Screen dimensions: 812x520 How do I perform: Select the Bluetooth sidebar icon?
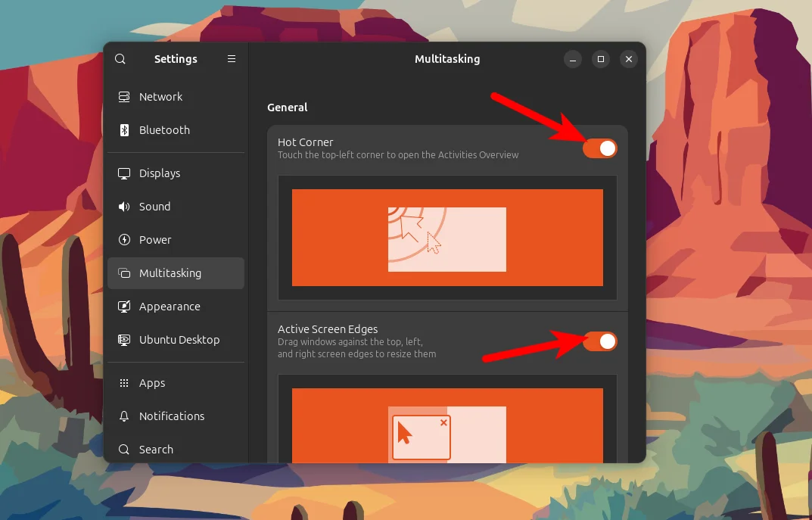pos(123,129)
